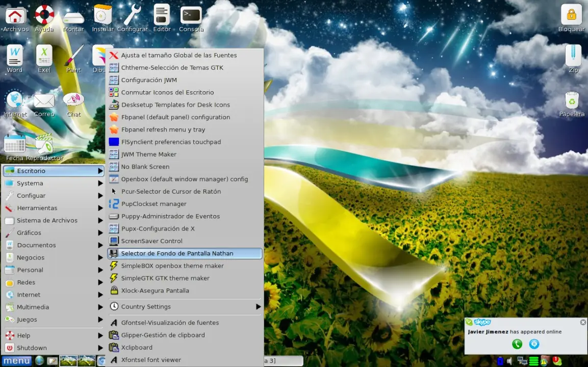The width and height of the screenshot is (588, 367).
Task: Open the Shutdown menu entry
Action: pos(53,348)
